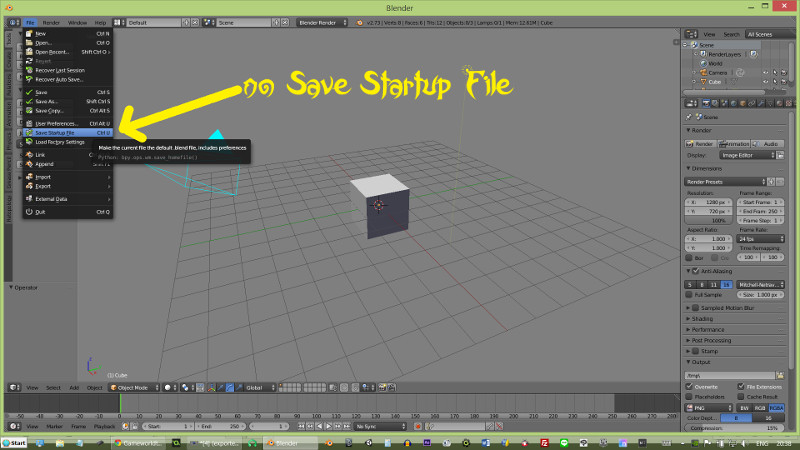
Task: Jump to the last frame in timeline
Action: coord(347,427)
